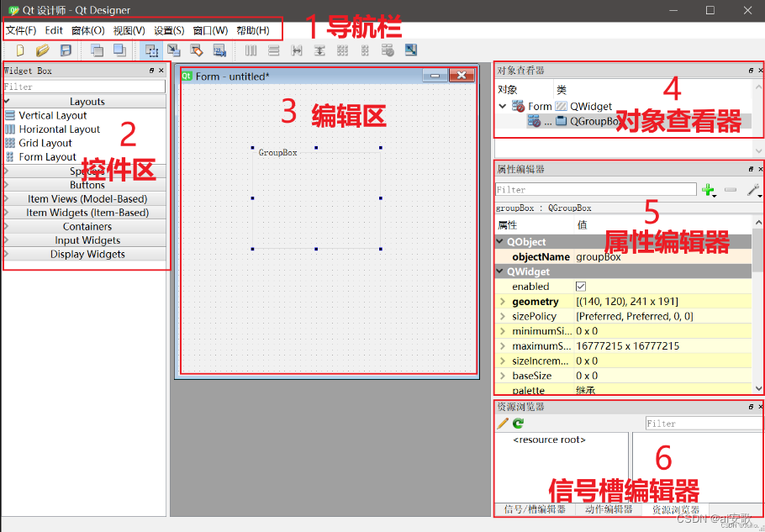Image resolution: width=765 pixels, height=532 pixels.
Task: Click the open-folder toolbar icon
Action: coord(43,50)
